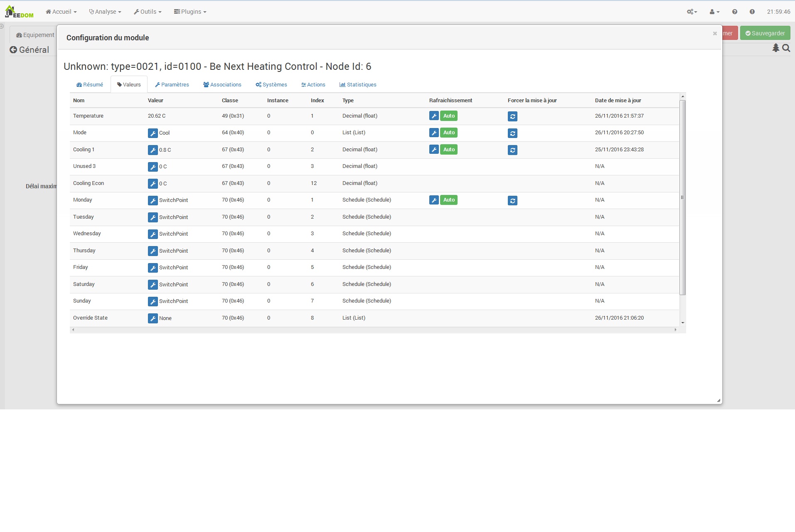Click the table vertical scrollbar
Screen dimensions: 795x532
682,197
